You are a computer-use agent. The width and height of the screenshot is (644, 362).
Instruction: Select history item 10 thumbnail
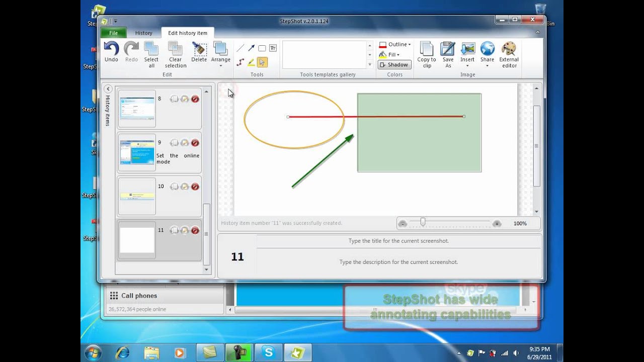tap(137, 196)
